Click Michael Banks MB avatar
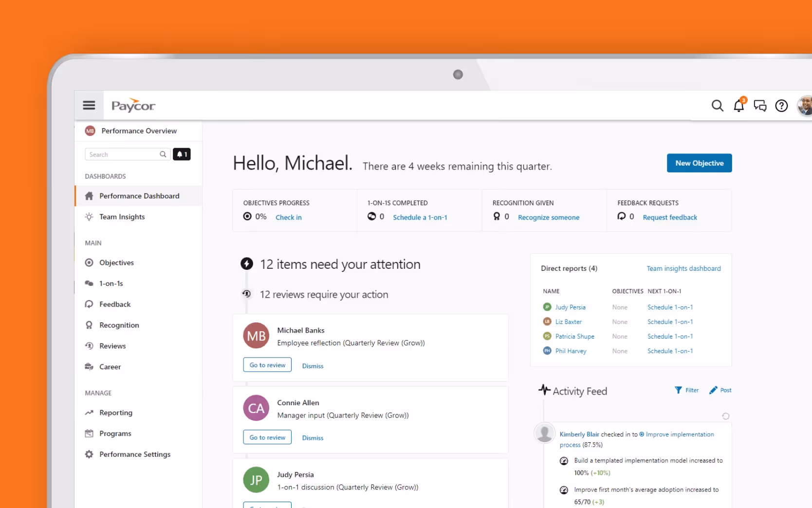Image resolution: width=812 pixels, height=508 pixels. (256, 336)
